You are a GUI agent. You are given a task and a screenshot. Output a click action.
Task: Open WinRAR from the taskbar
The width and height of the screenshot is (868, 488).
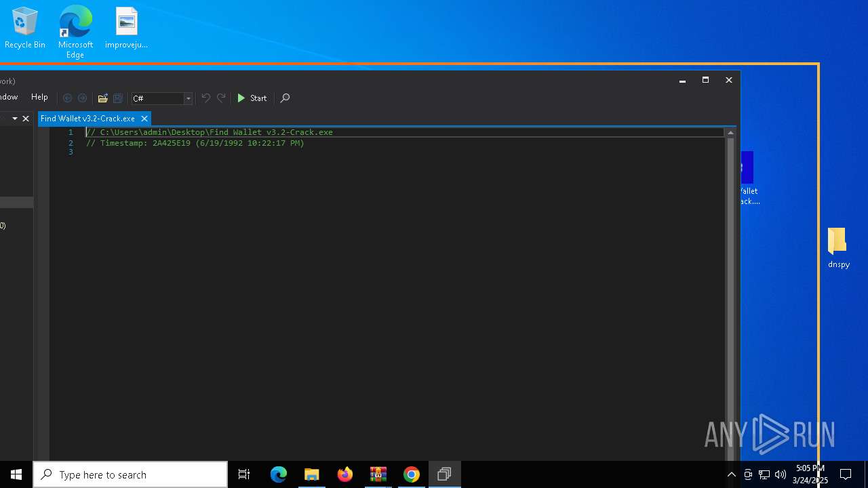[378, 474]
